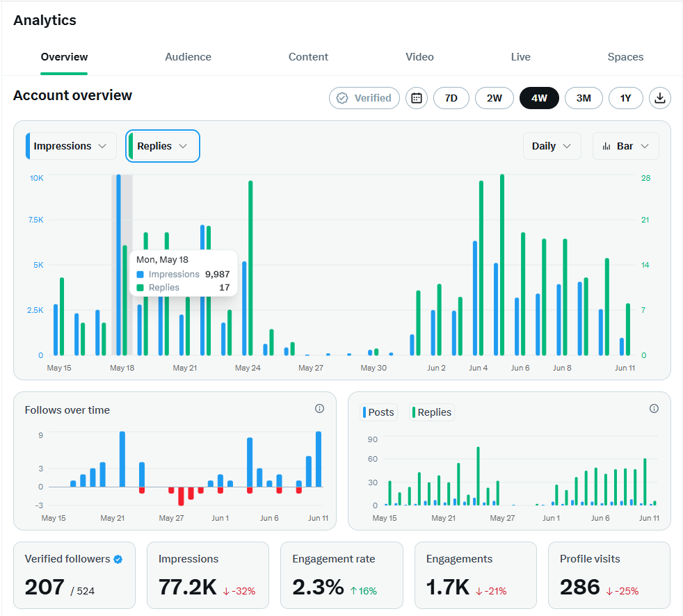Click the '9,987' impressions value in tooltip
The image size is (683, 616).
(x=218, y=274)
